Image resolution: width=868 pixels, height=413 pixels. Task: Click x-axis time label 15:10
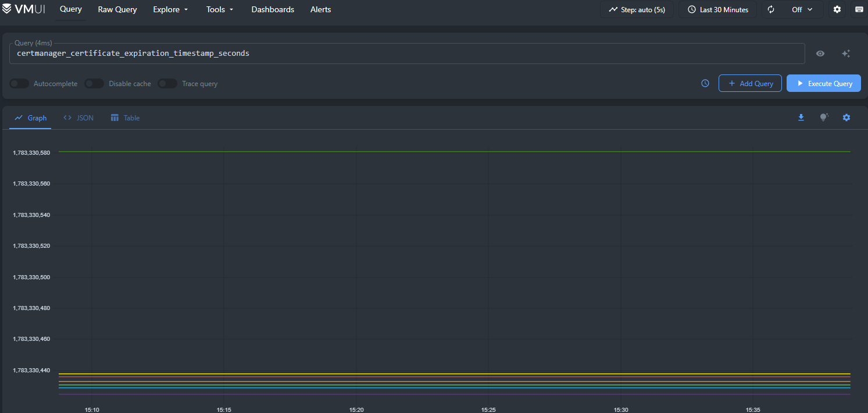pyautogui.click(x=92, y=410)
